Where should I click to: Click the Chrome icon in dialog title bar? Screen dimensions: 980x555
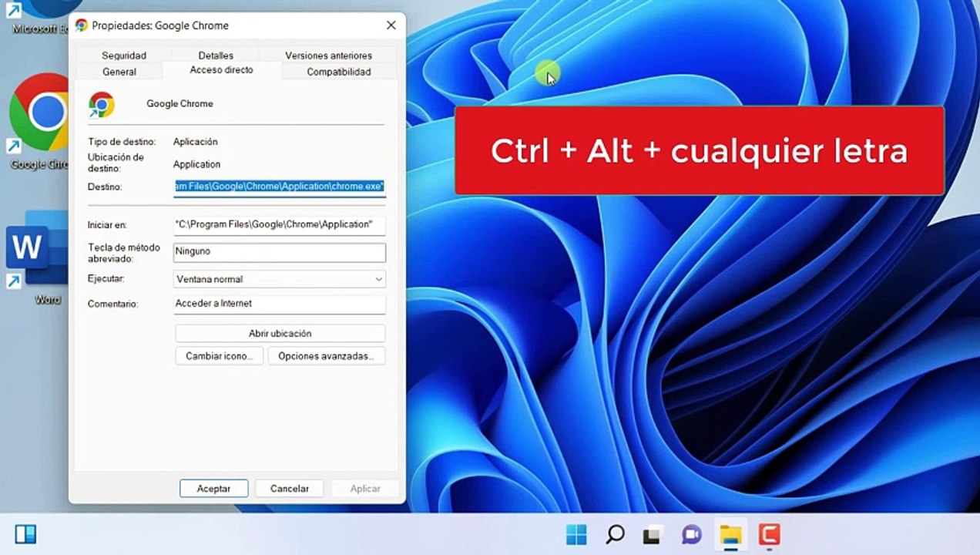click(x=82, y=25)
